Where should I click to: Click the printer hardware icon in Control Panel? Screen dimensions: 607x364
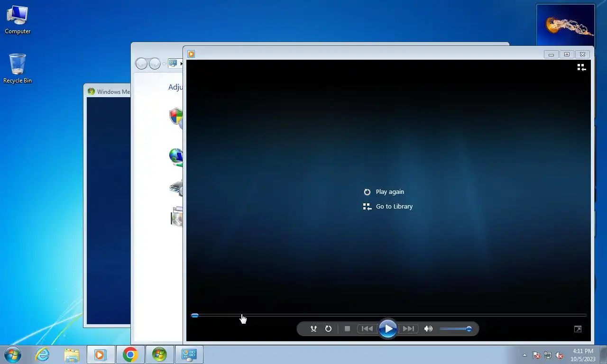pyautogui.click(x=176, y=188)
